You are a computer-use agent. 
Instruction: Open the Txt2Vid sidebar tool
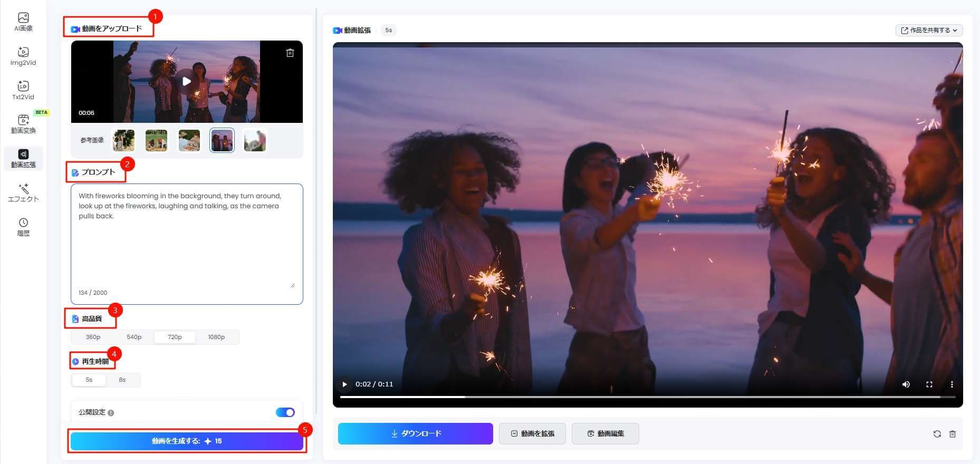coord(23,90)
